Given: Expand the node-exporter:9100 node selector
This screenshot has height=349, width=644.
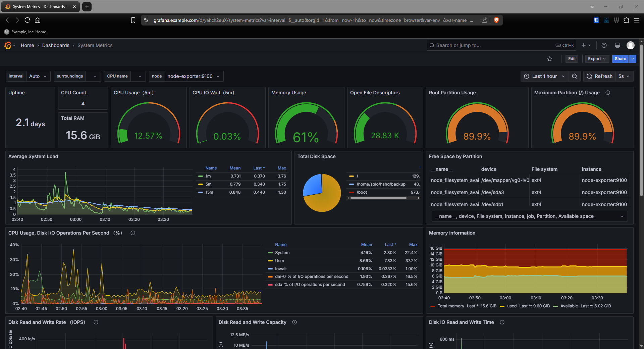Looking at the screenshot, I should pos(193,76).
